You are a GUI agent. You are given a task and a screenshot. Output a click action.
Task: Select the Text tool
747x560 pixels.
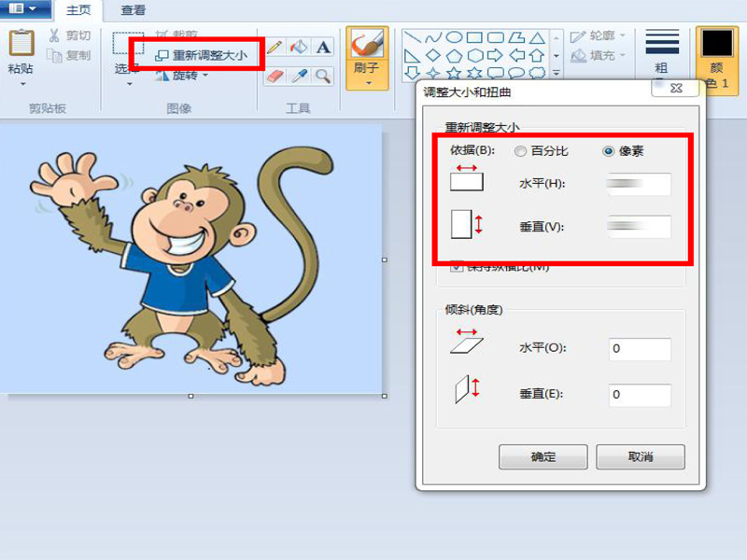323,48
